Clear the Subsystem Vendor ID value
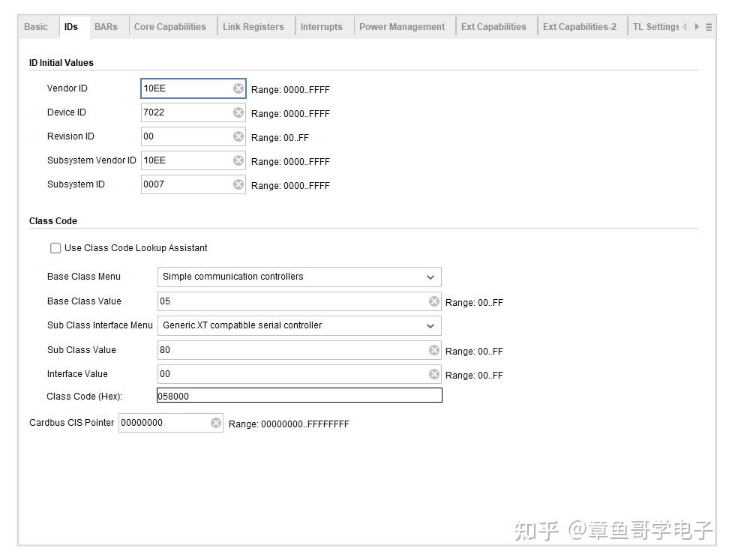The image size is (732, 560). click(238, 160)
